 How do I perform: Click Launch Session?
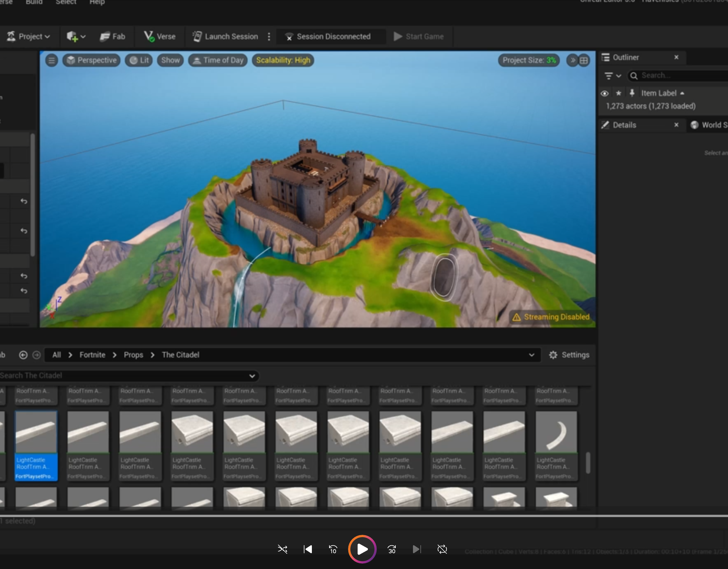pyautogui.click(x=225, y=37)
